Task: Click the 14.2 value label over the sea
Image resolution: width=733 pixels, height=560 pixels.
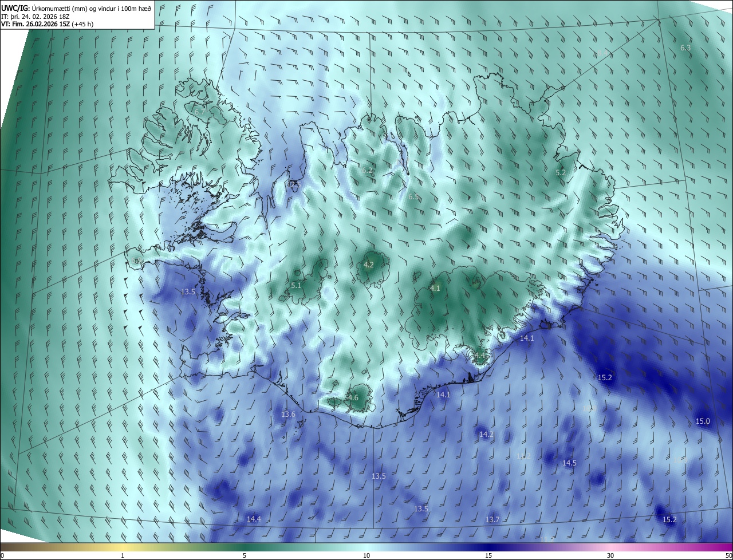Action: [x=486, y=435]
